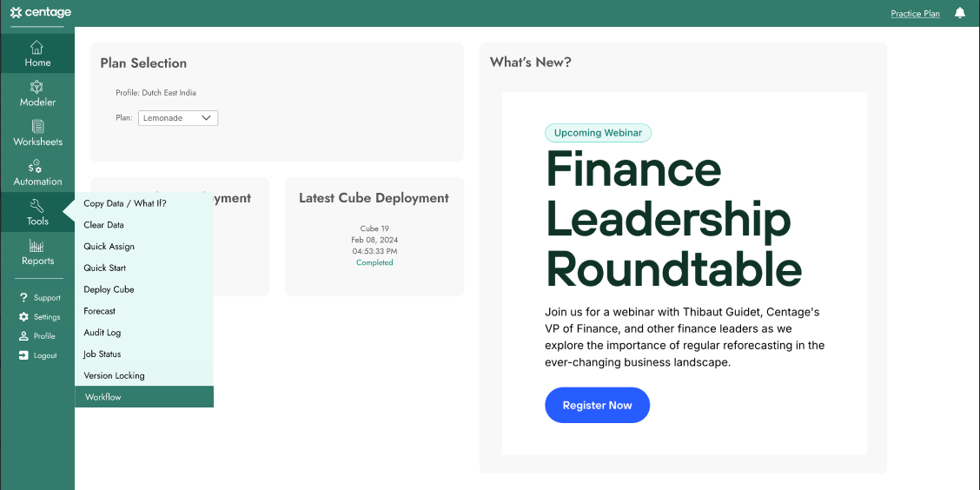The width and height of the screenshot is (980, 490).
Task: Open the Practice Plan link
Action: (915, 13)
